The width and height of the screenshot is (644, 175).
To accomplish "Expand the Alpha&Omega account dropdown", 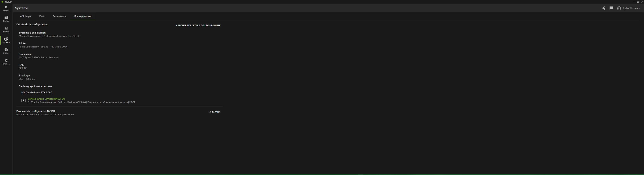I will pos(631,8).
